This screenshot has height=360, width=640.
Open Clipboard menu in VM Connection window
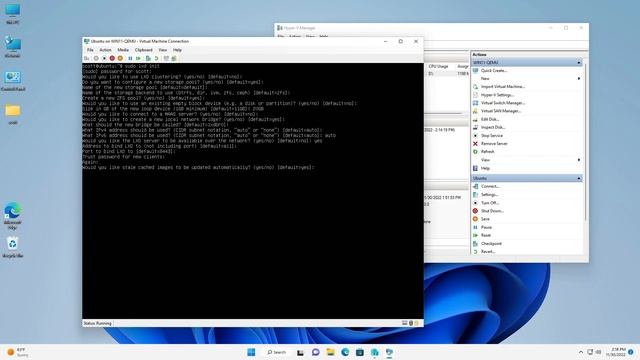144,50
